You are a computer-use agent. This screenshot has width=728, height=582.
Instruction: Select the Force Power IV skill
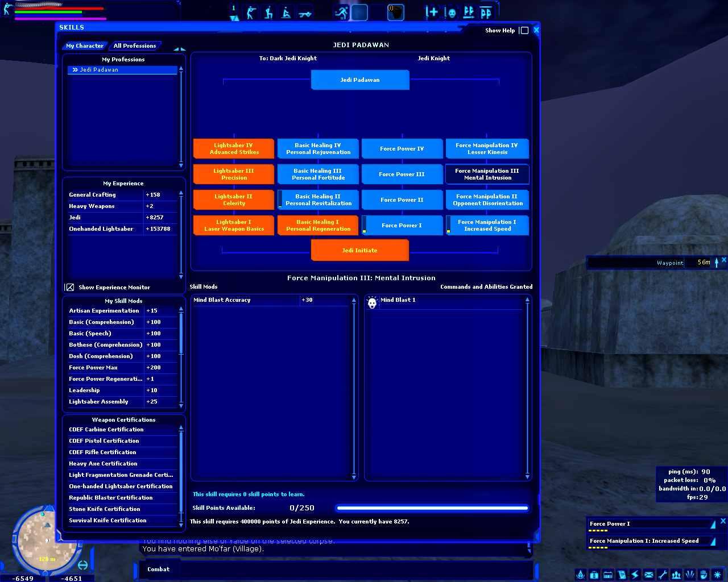402,149
